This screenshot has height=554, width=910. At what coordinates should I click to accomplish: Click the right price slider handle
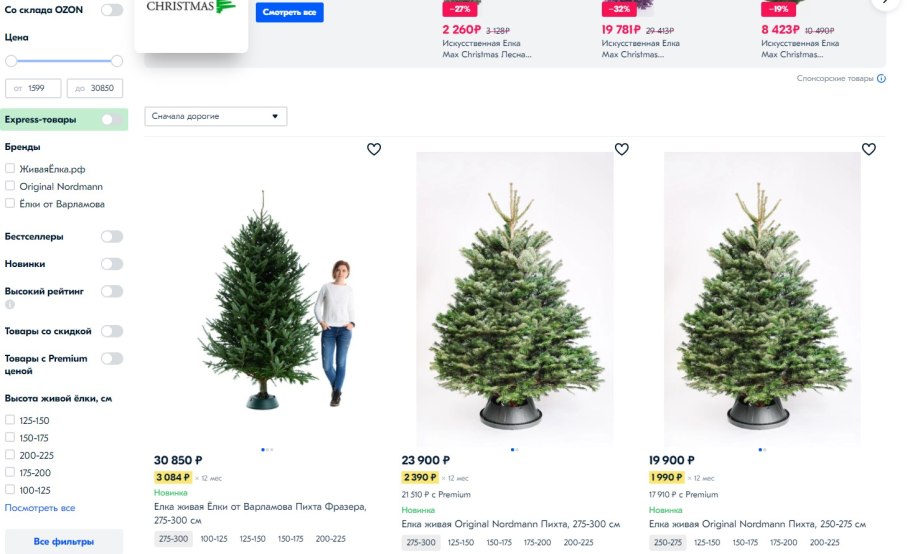click(117, 61)
